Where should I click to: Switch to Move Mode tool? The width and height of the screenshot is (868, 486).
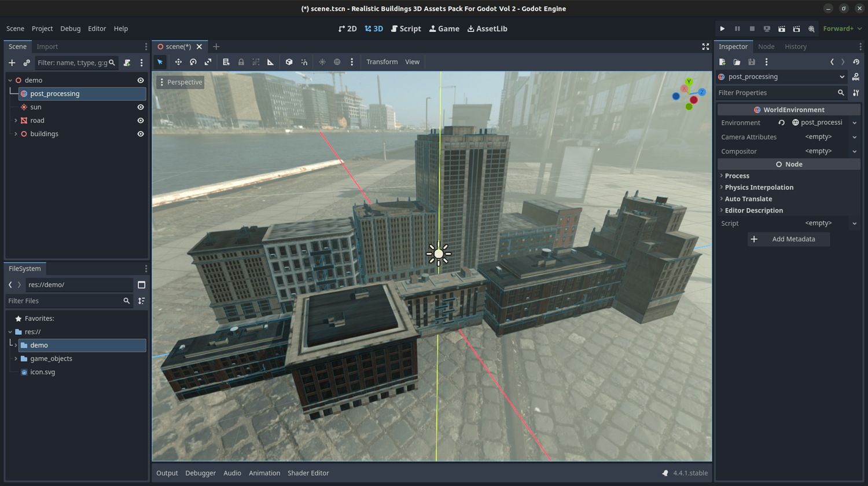178,62
